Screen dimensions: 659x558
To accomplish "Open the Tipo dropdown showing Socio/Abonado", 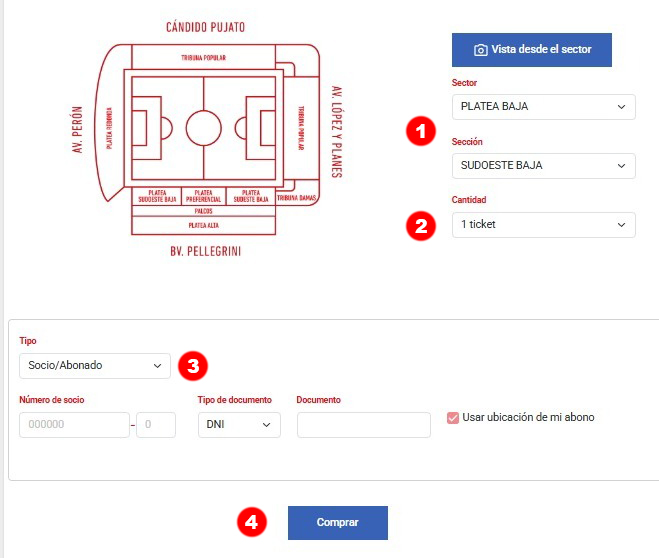I will pyautogui.click(x=95, y=366).
